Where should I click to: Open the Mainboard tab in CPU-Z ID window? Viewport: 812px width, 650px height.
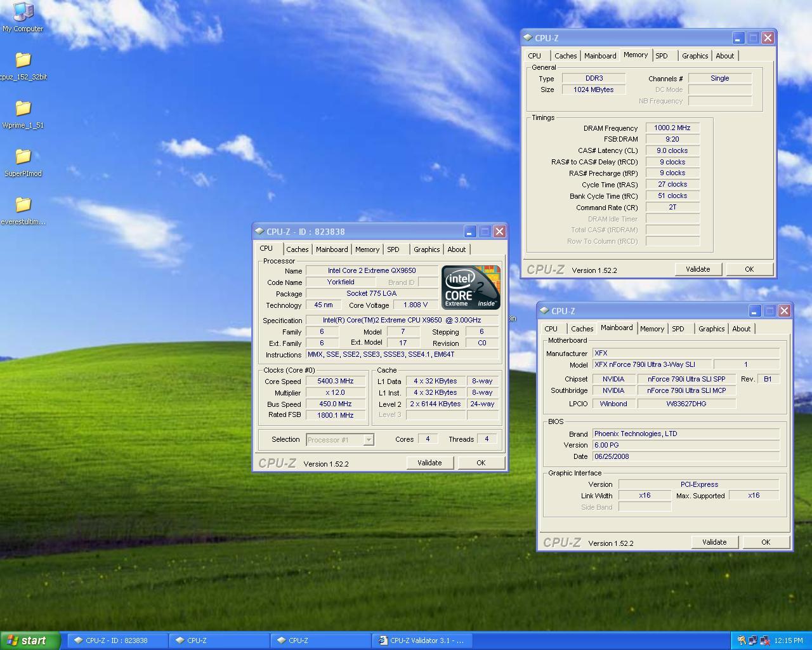pos(332,249)
